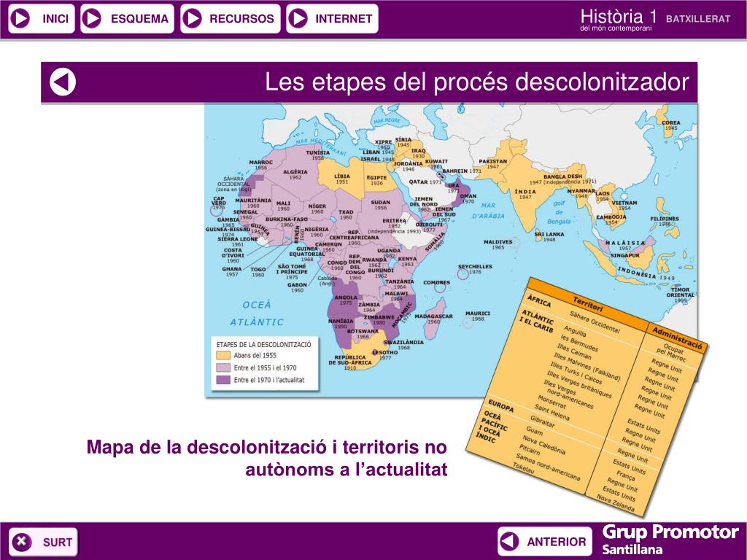The image size is (747, 560).
Task: Click the white back arrow in title bar
Action: (x=63, y=82)
